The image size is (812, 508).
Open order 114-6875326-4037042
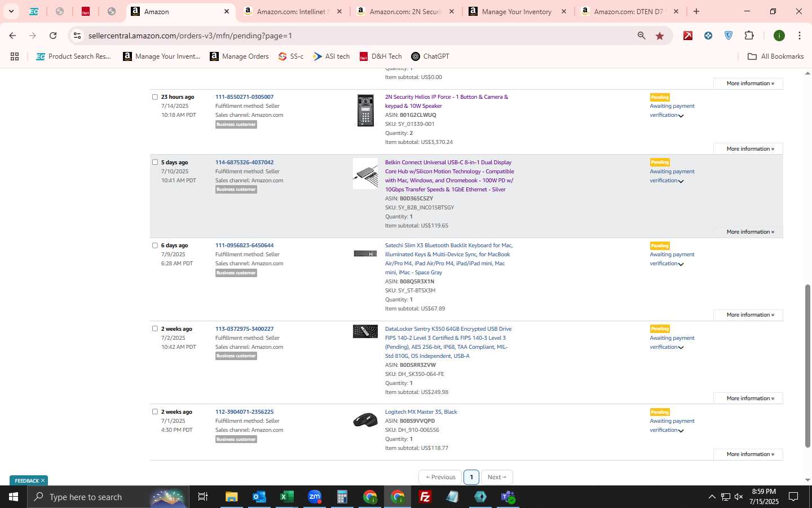tap(244, 163)
